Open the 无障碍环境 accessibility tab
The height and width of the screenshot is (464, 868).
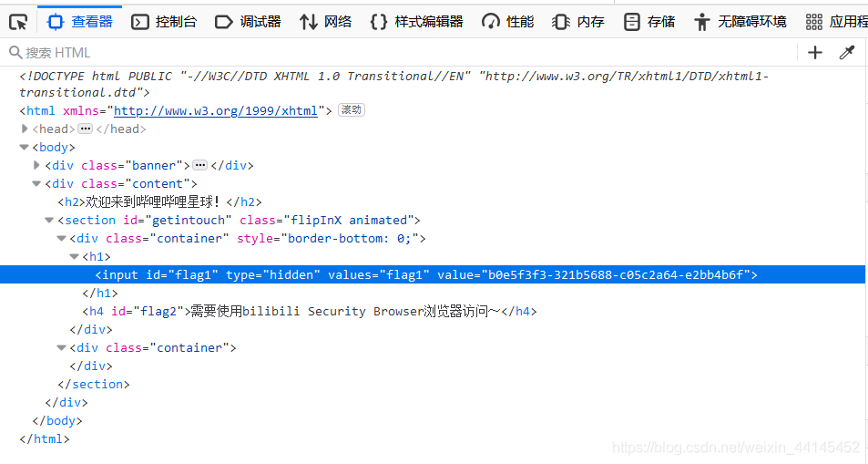click(740, 22)
